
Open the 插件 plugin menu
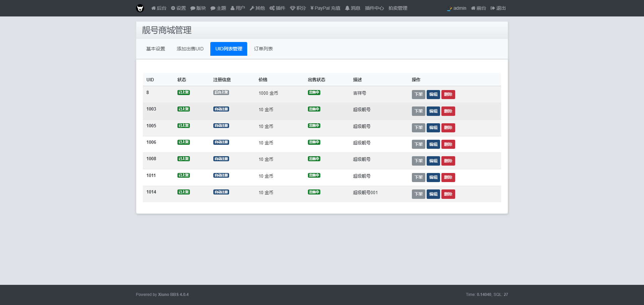[277, 8]
